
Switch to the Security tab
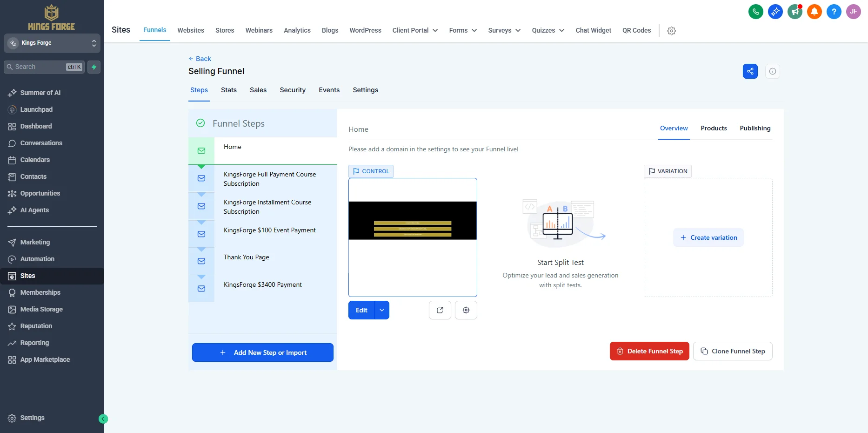[x=293, y=90]
